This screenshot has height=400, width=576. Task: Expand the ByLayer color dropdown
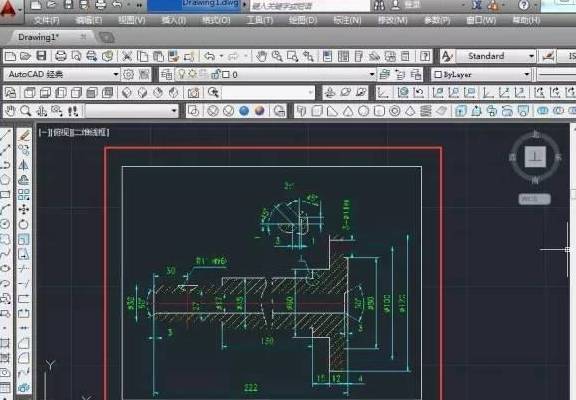481,75
